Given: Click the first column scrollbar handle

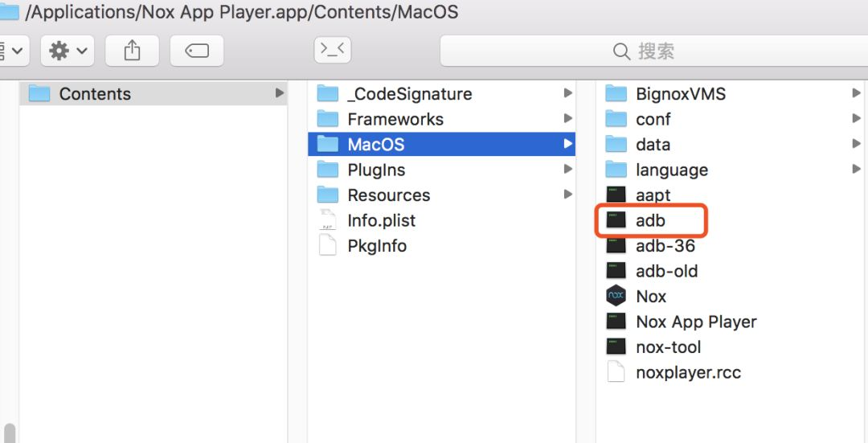Looking at the screenshot, I should (x=10, y=433).
